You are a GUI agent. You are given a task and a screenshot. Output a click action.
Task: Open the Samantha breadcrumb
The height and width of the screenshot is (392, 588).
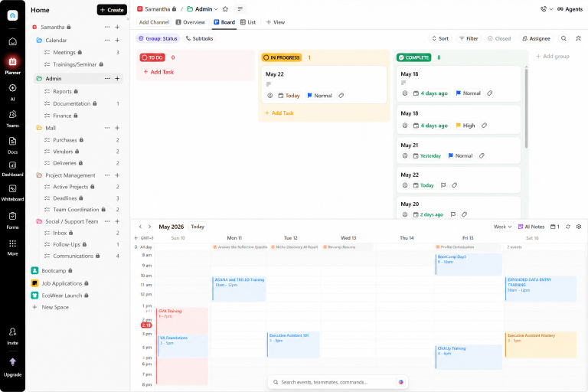pyautogui.click(x=157, y=9)
